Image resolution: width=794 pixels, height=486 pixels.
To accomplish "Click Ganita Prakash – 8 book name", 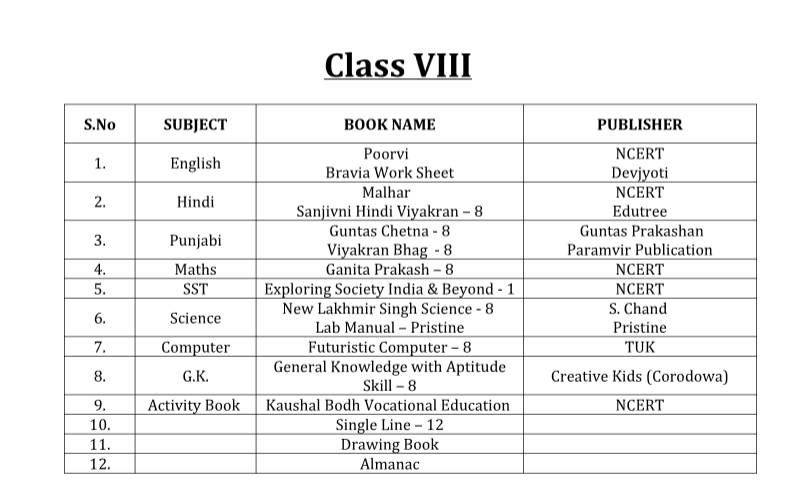I will click(389, 269).
